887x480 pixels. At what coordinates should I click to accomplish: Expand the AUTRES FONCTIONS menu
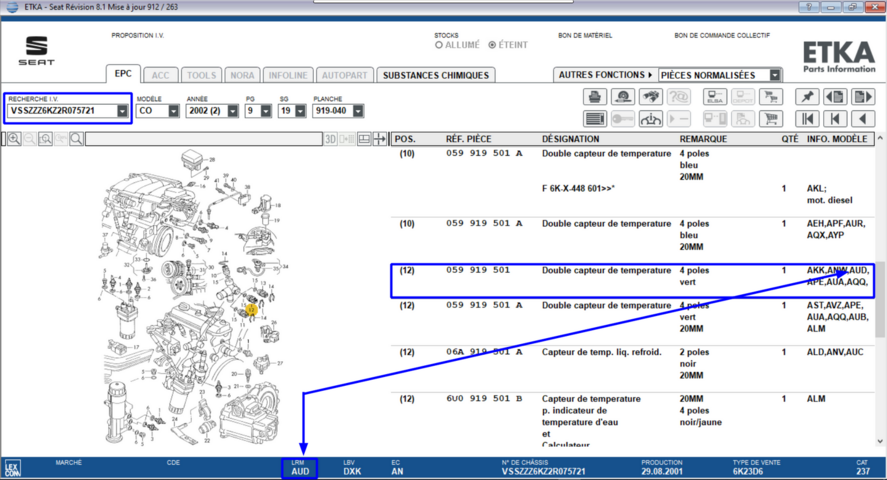[605, 75]
